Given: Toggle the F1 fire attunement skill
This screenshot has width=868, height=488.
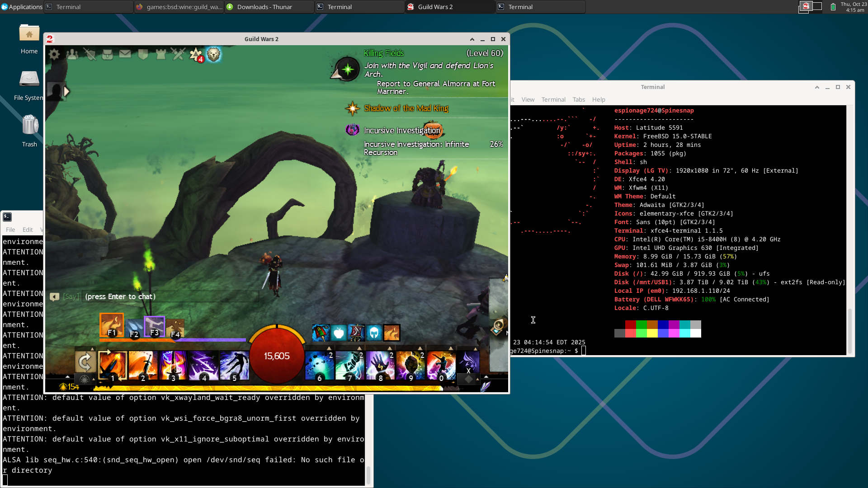Looking at the screenshot, I should (x=112, y=325).
